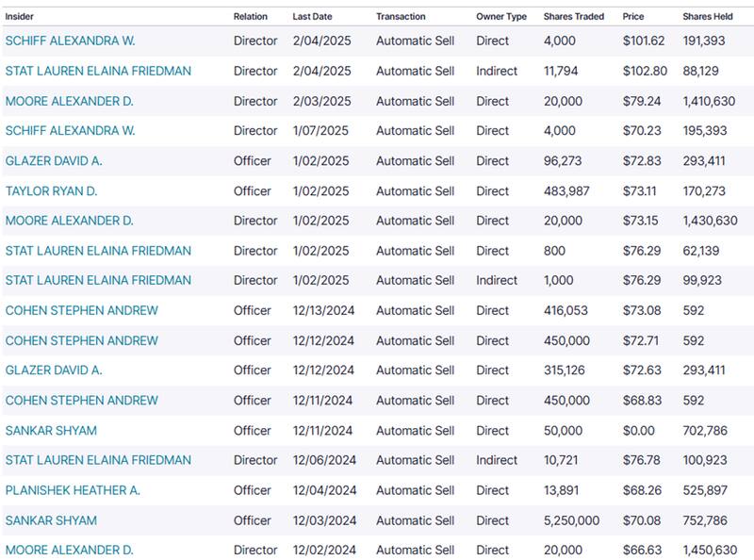Click the Last Date column header
Image resolution: width=754 pixels, height=560 pixels.
tap(314, 16)
